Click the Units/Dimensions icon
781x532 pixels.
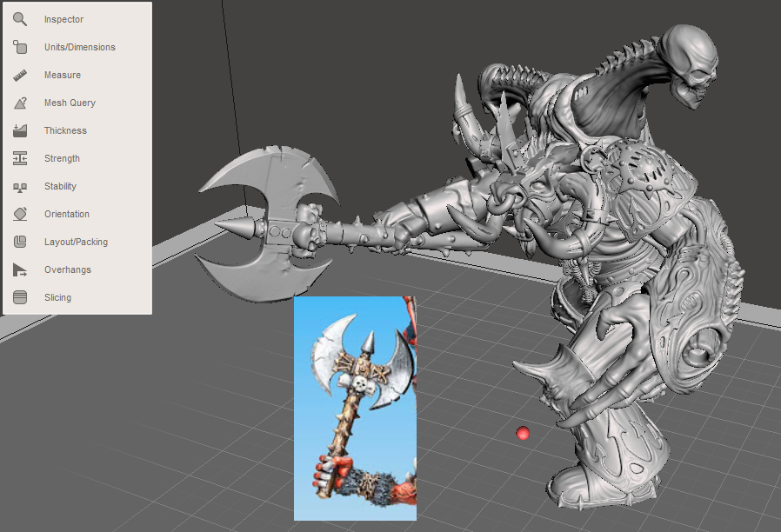pyautogui.click(x=20, y=47)
